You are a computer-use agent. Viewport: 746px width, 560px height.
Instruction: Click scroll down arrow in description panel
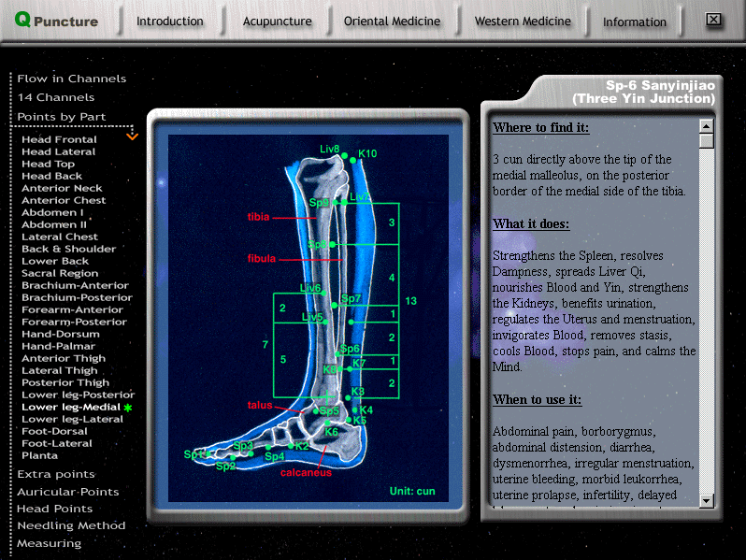coord(706,502)
